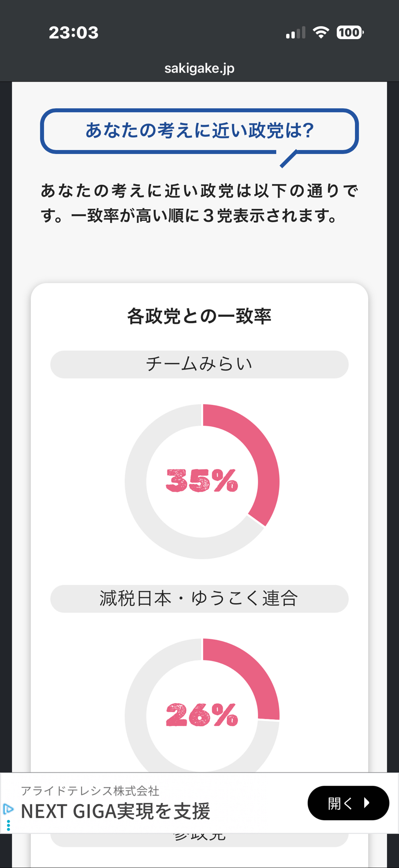
Task: Tap the 26% match rate number
Action: 202,715
